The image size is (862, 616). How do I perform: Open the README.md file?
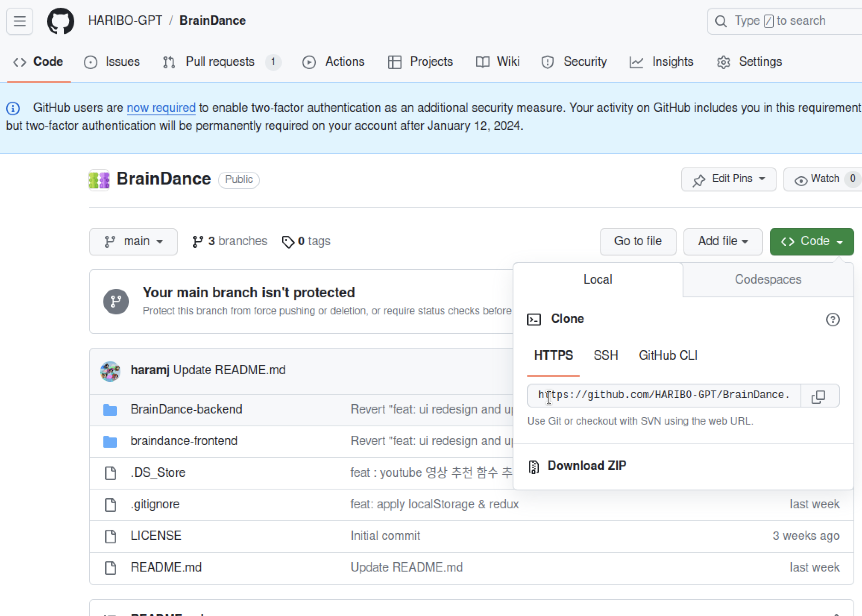pos(166,568)
